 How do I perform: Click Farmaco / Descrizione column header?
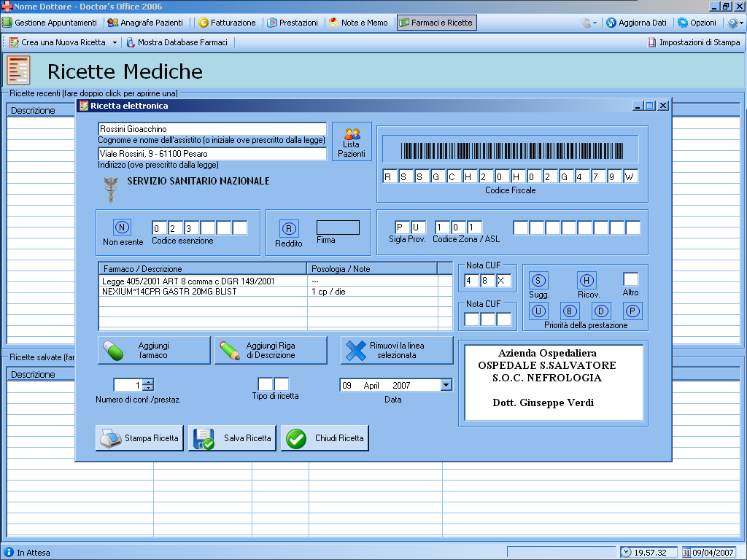click(203, 268)
